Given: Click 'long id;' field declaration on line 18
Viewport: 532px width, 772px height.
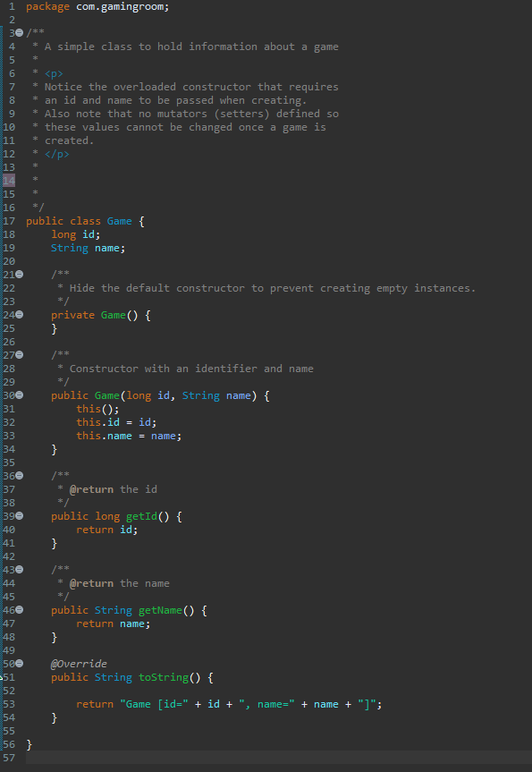Looking at the screenshot, I should (x=76, y=234).
